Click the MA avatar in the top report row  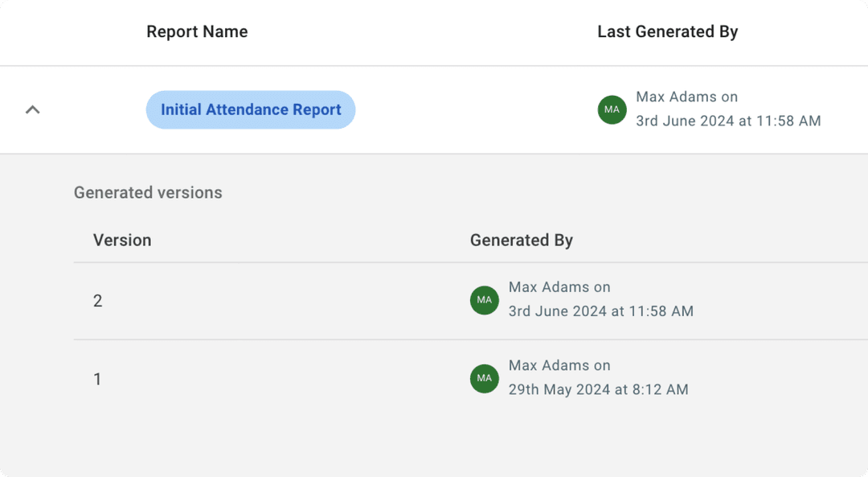click(612, 109)
